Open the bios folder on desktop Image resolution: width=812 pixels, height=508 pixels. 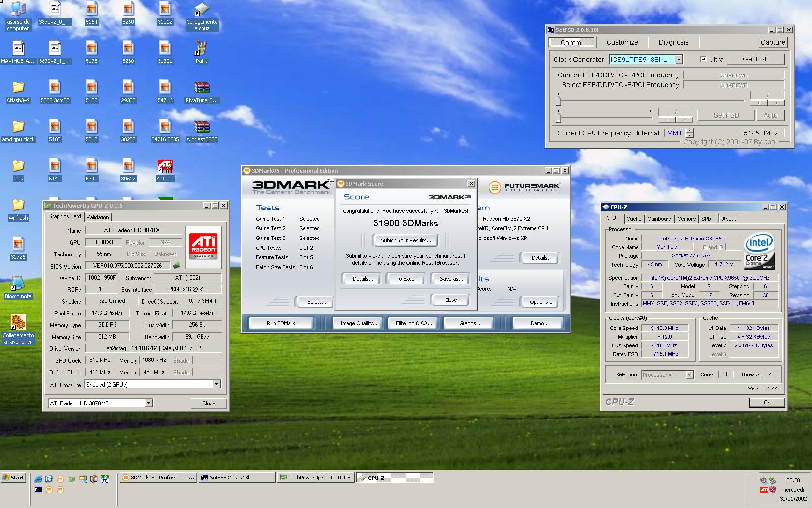tap(18, 170)
